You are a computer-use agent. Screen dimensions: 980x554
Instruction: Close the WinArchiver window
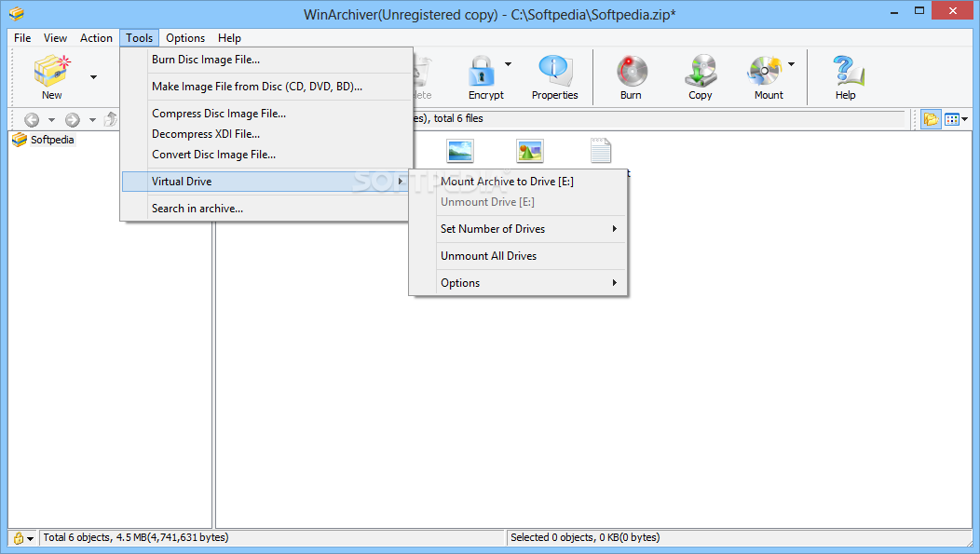pos(953,10)
